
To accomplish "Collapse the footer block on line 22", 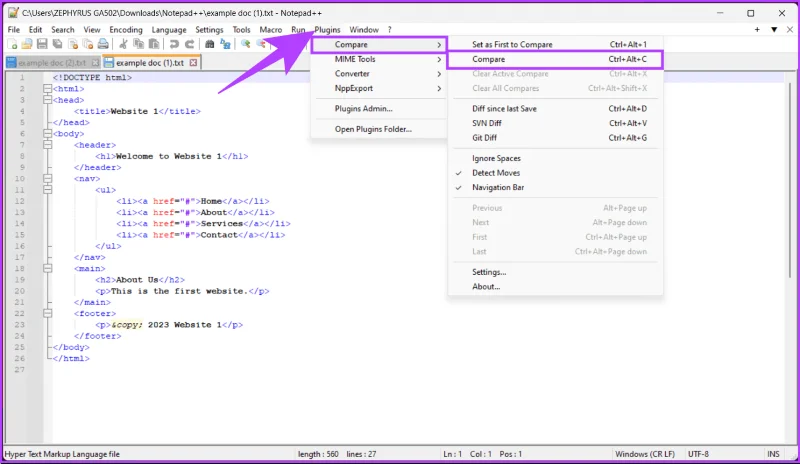I will 47,313.
